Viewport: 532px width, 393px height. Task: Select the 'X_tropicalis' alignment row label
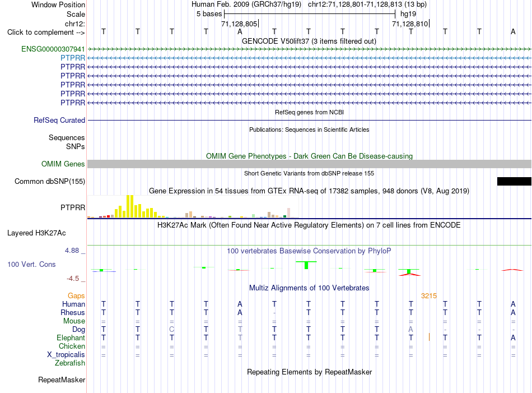[66, 355]
